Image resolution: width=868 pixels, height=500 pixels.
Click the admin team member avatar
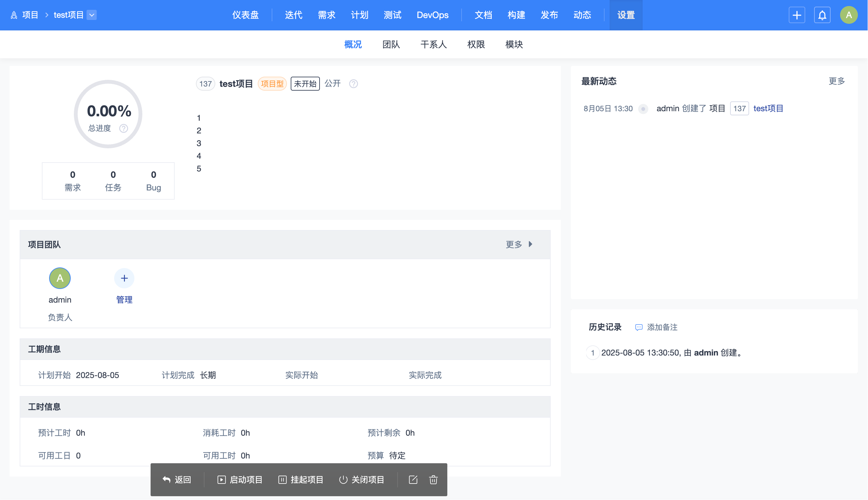(60, 278)
